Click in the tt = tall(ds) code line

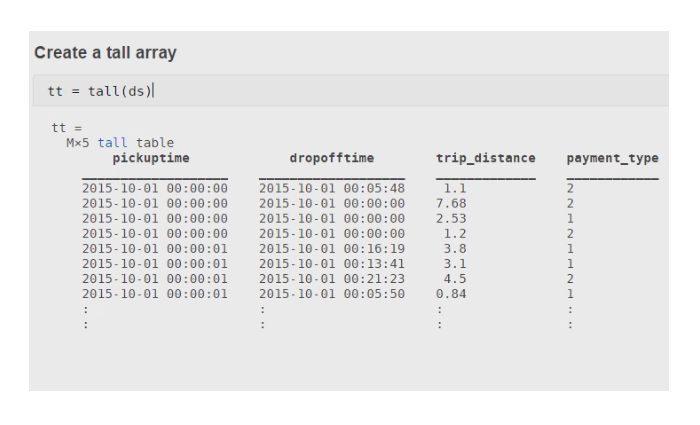pyautogui.click(x=100, y=92)
